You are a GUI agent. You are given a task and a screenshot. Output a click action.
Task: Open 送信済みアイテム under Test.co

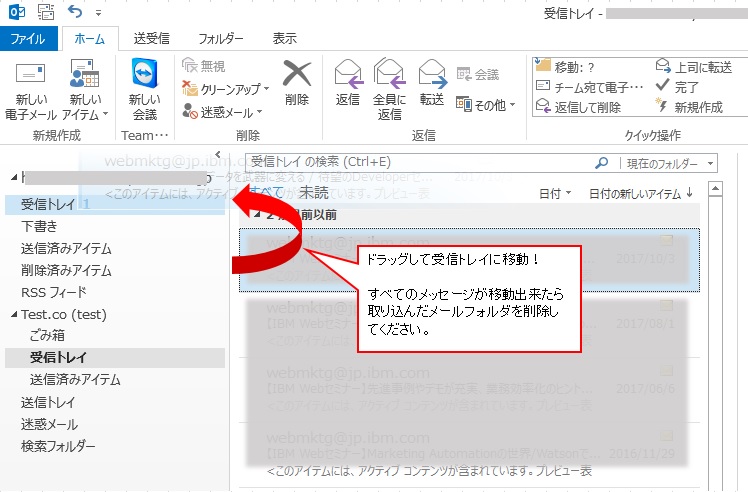75,379
